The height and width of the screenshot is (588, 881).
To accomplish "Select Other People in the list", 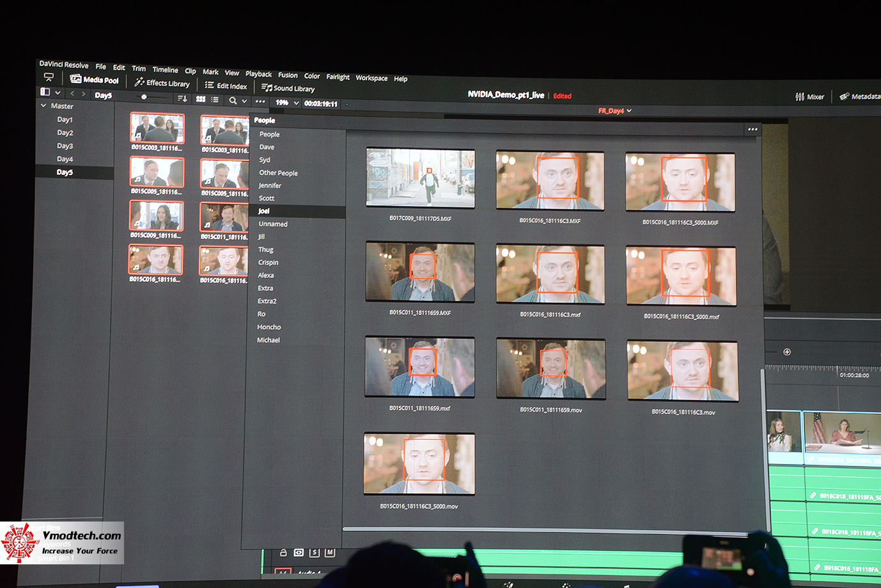I will coord(278,173).
